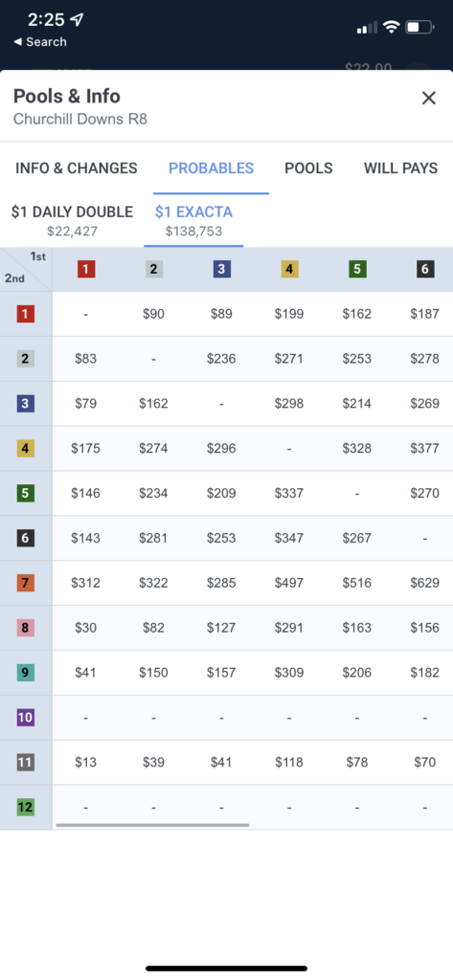
Task: Select the yellow number 4 column badge
Action: (x=289, y=269)
